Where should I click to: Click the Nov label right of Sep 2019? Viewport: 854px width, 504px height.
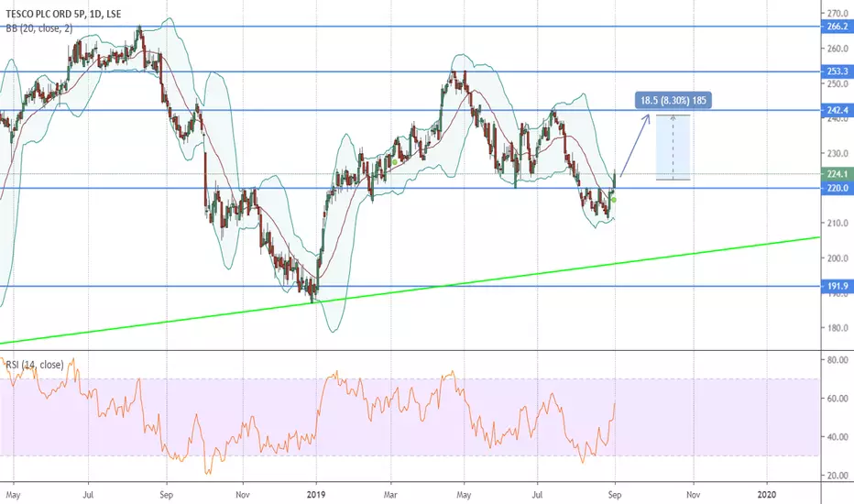coord(693,495)
